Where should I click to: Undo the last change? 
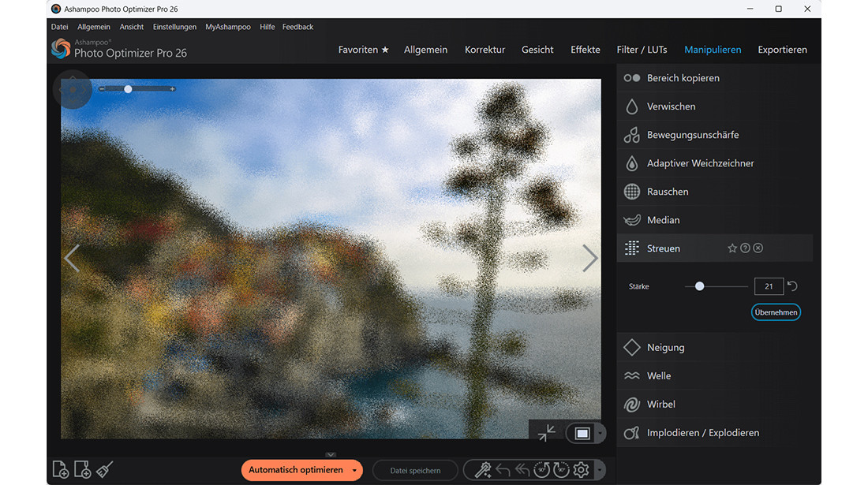coord(503,470)
